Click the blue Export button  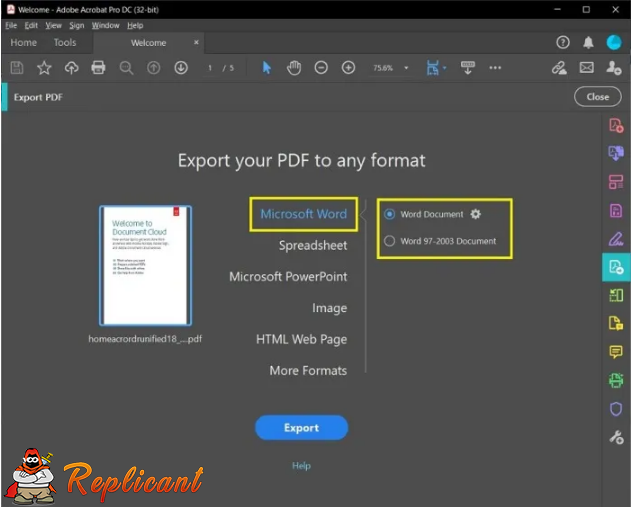pyautogui.click(x=301, y=427)
